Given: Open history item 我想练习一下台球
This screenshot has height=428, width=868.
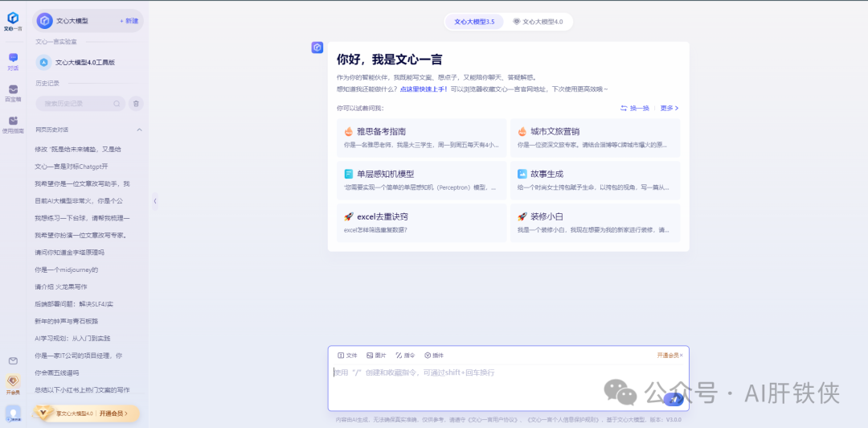Looking at the screenshot, I should [x=82, y=218].
